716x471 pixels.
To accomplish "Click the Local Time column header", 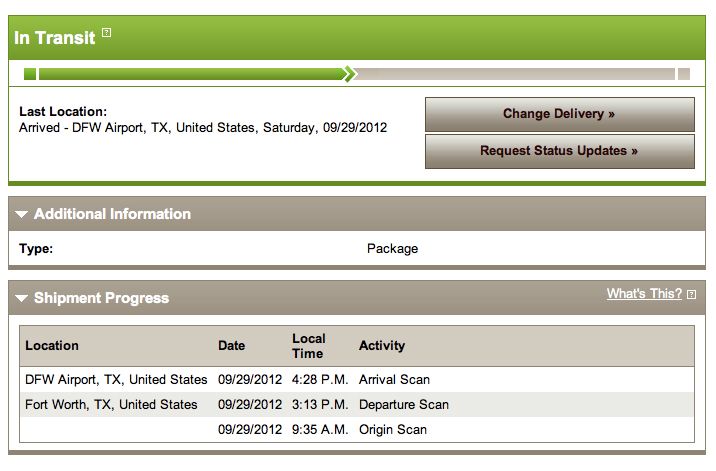I will click(x=309, y=346).
